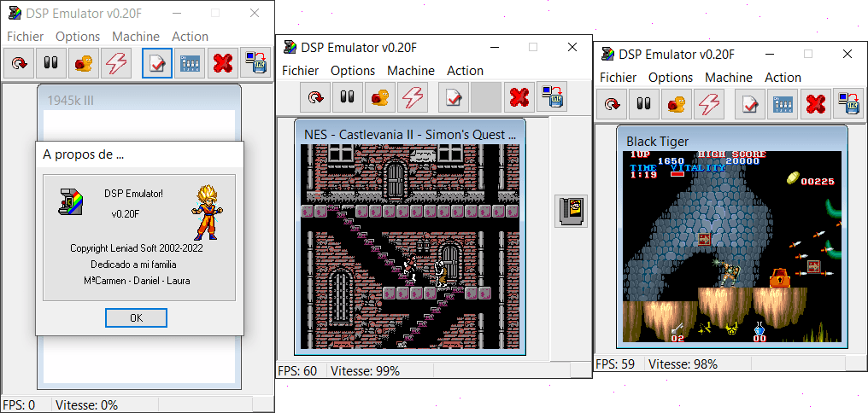Open Options menu in Castlevania window
868x413 pixels.
pyautogui.click(x=353, y=71)
